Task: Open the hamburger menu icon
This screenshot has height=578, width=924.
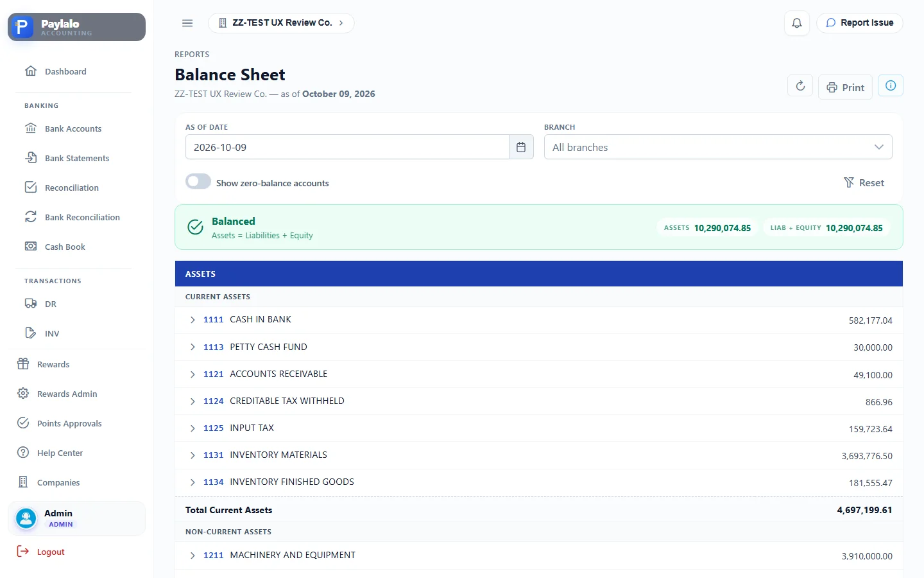Action: 187,23
